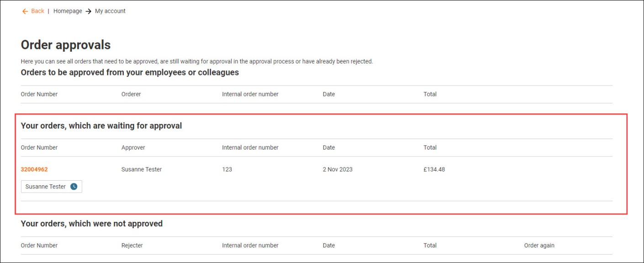Select the £134.48 order total

click(434, 169)
